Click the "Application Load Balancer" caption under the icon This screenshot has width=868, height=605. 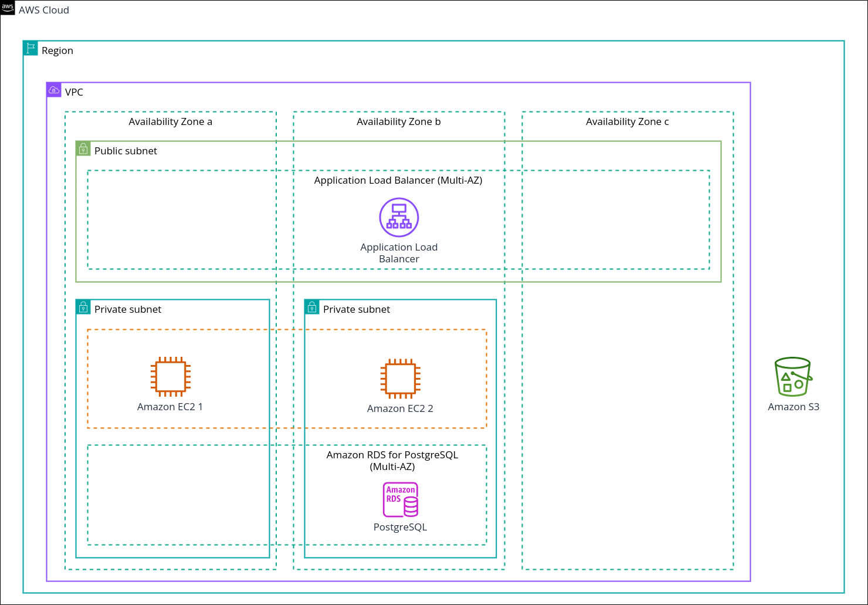(x=399, y=253)
